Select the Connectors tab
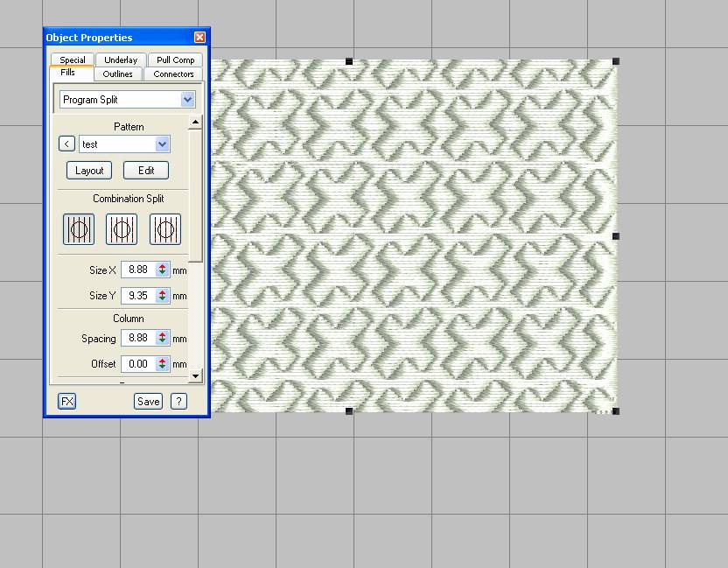 coord(173,74)
